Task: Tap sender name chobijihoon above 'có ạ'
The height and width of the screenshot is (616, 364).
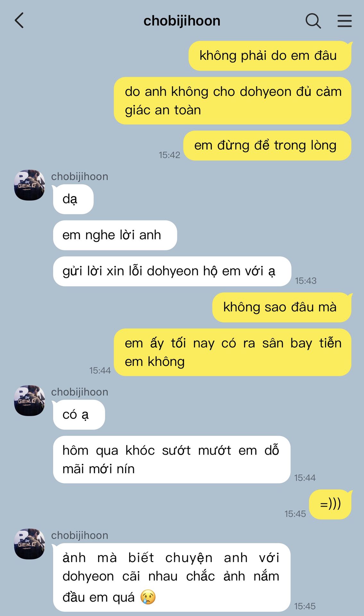Action: tap(80, 392)
